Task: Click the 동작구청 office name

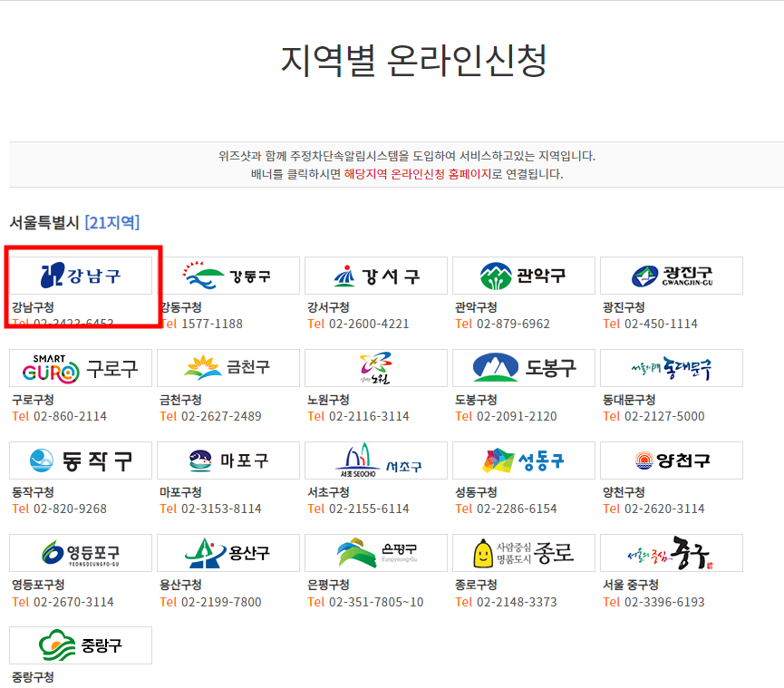Action: [x=33, y=492]
